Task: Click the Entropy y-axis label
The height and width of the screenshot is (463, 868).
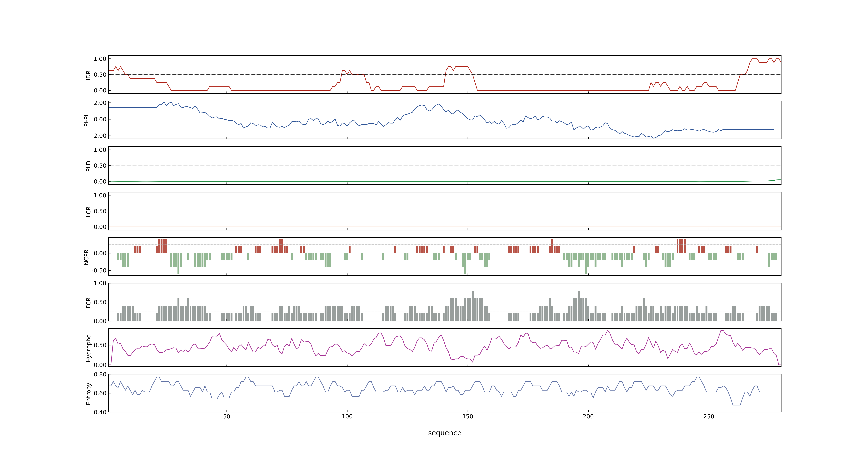Action: [88, 394]
